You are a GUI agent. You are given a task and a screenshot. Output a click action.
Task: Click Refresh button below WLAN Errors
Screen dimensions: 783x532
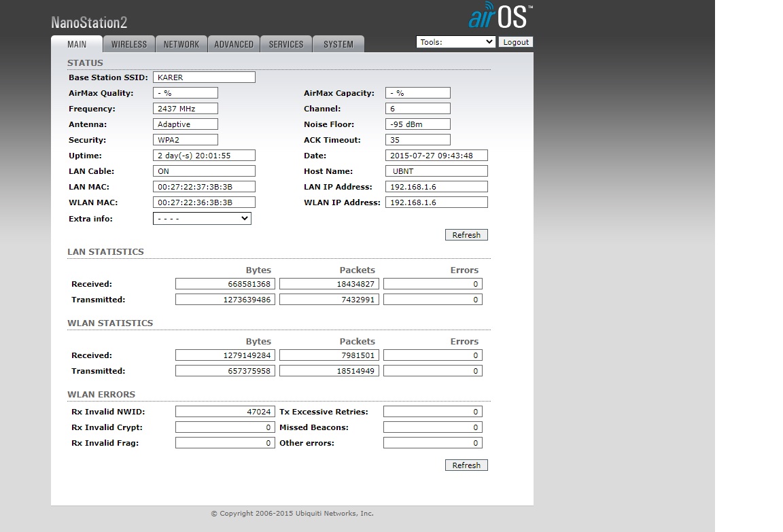click(466, 465)
